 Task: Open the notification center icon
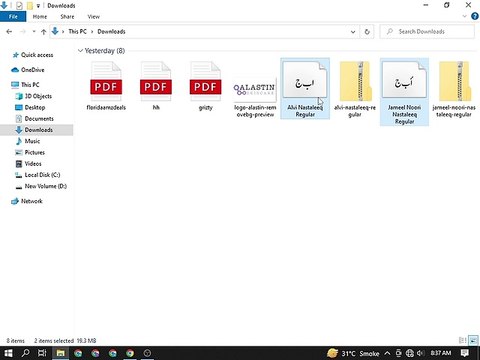tap(465, 353)
